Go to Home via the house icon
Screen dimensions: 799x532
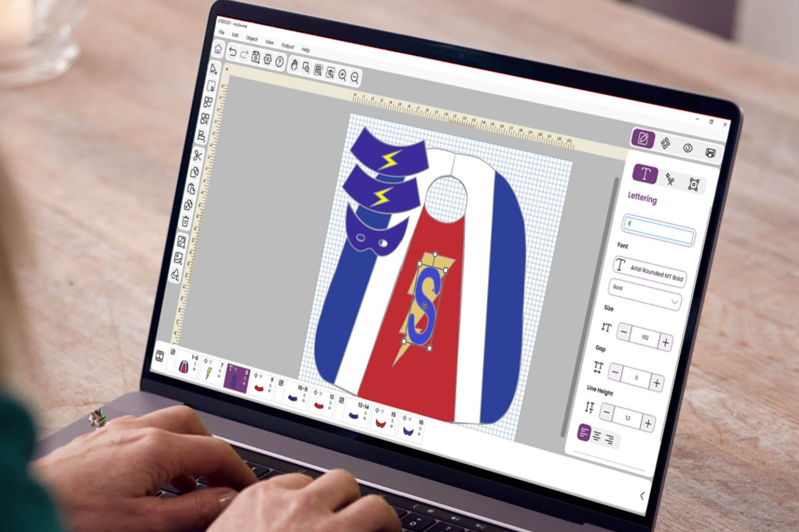click(x=218, y=50)
